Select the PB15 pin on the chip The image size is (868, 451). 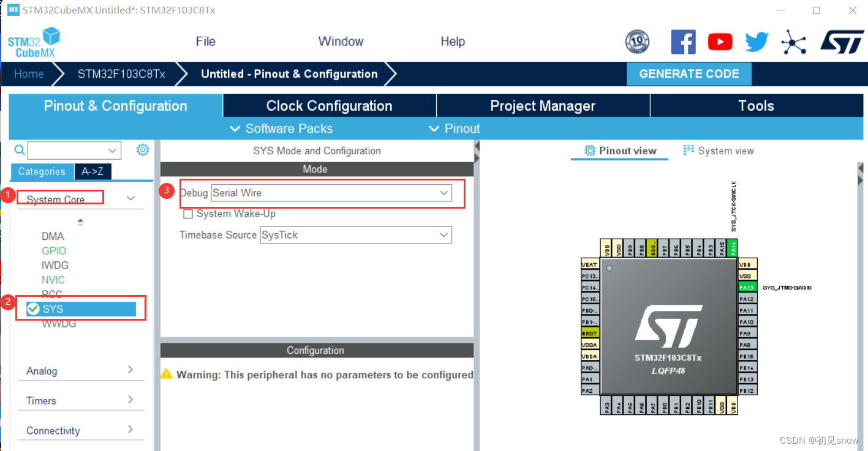747,356
